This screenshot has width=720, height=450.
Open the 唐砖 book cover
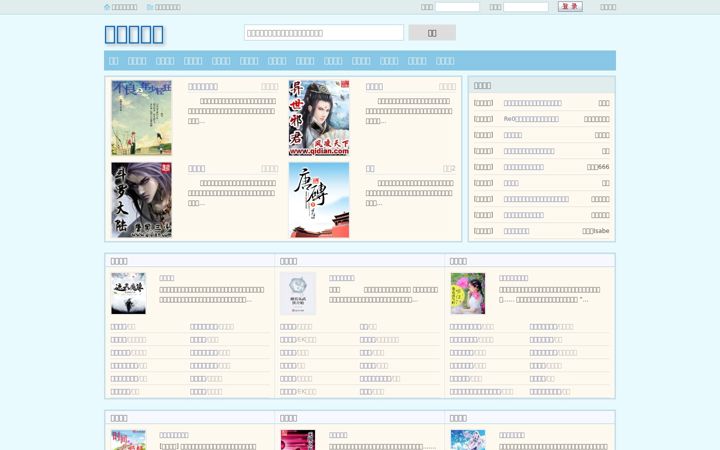click(x=319, y=200)
